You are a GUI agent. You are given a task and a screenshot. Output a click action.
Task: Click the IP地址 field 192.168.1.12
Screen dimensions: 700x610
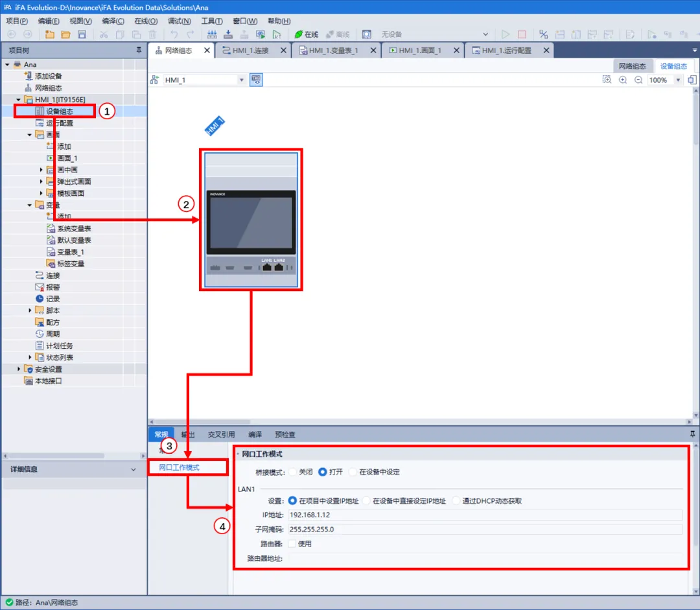click(485, 515)
